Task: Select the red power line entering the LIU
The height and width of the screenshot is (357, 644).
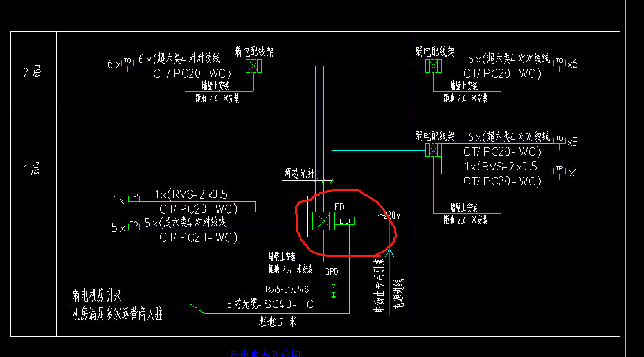Action: 372,221
